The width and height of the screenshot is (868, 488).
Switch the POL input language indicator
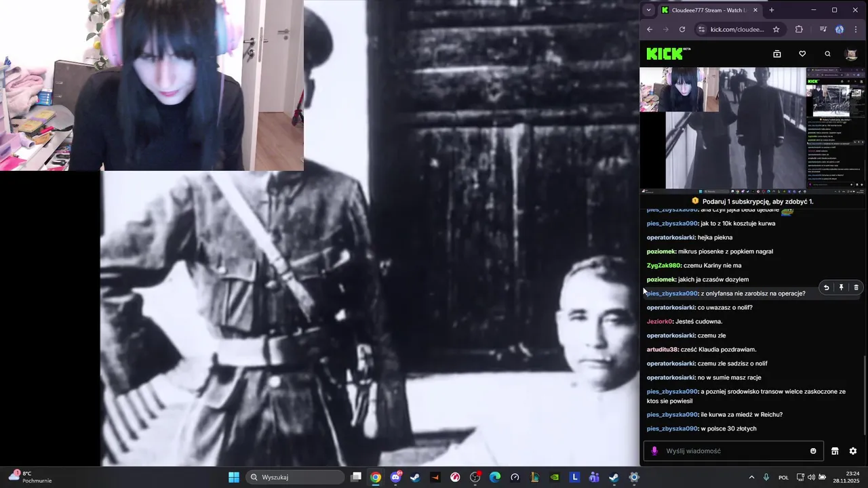click(783, 477)
